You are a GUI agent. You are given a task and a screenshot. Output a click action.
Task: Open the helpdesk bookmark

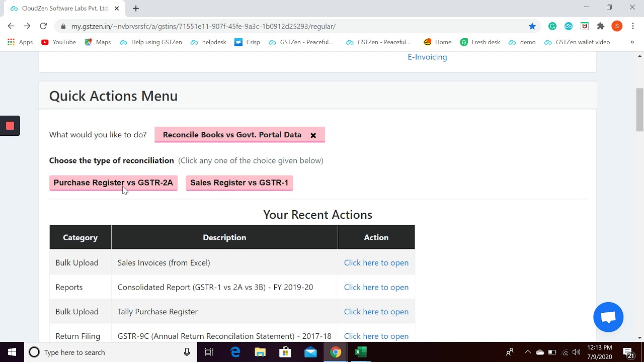pos(209,42)
